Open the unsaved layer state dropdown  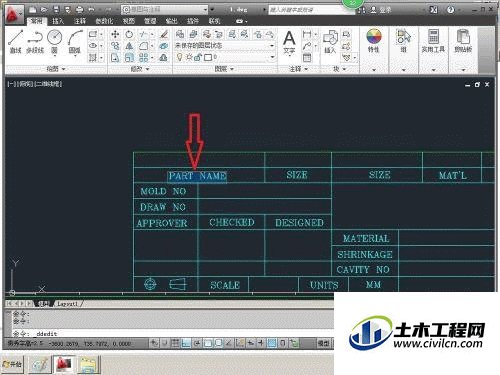coord(225,46)
